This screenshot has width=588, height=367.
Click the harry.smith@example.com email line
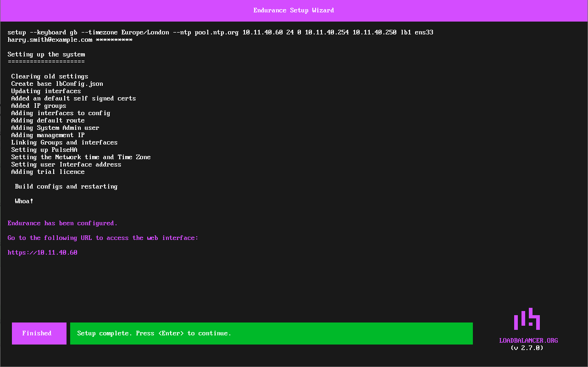(x=70, y=40)
